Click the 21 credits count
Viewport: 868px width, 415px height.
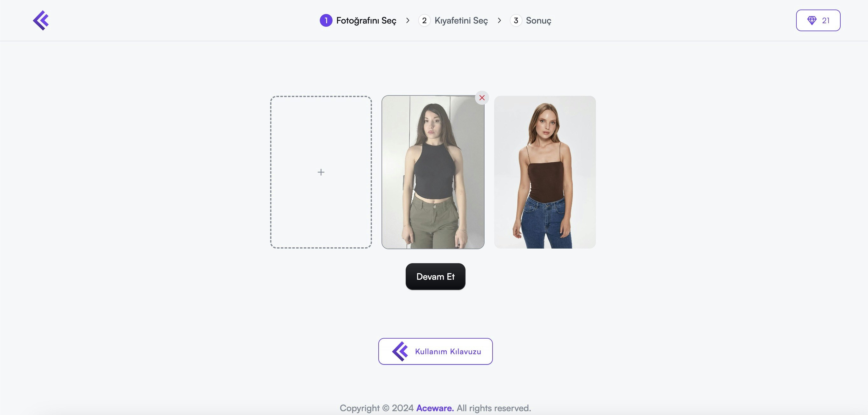(x=826, y=21)
